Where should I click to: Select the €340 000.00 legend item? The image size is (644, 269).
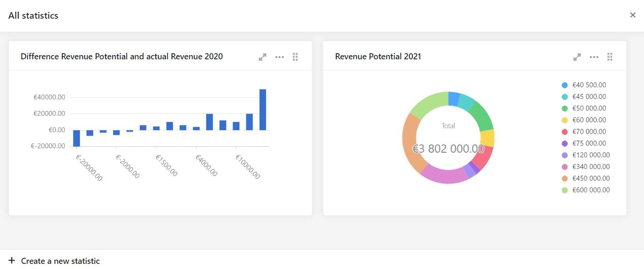point(586,167)
